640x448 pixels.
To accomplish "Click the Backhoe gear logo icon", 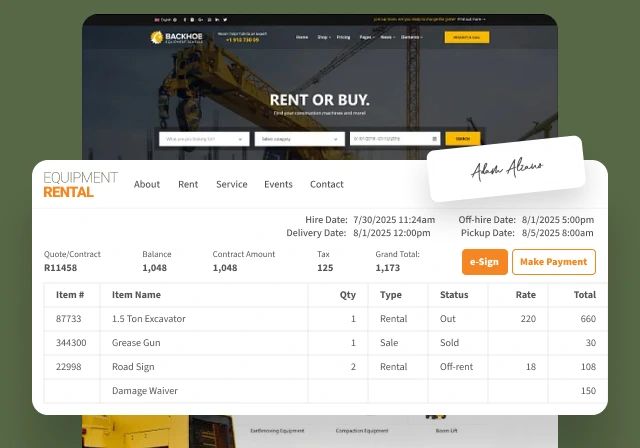I will (x=157, y=38).
